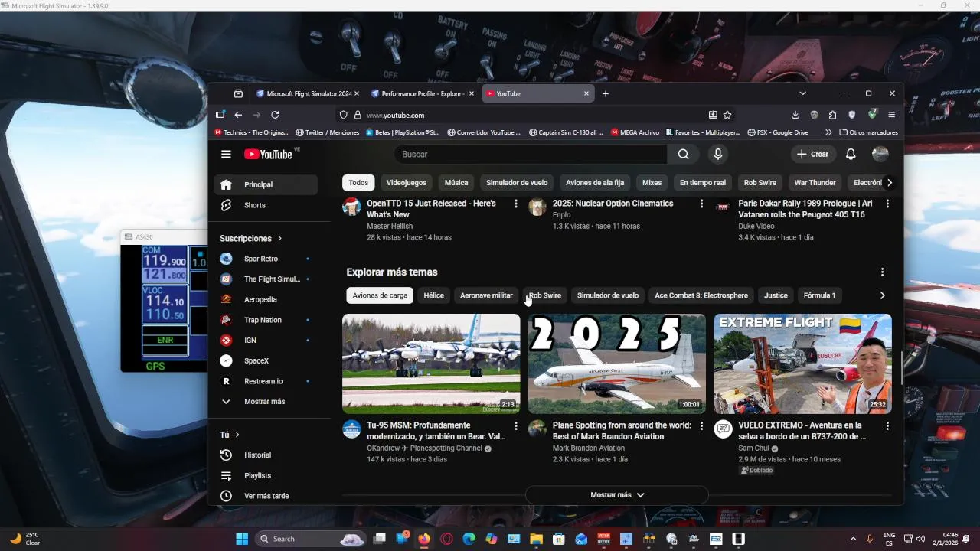Select the En tiempo real chip
The width and height of the screenshot is (980, 551).
[703, 183]
